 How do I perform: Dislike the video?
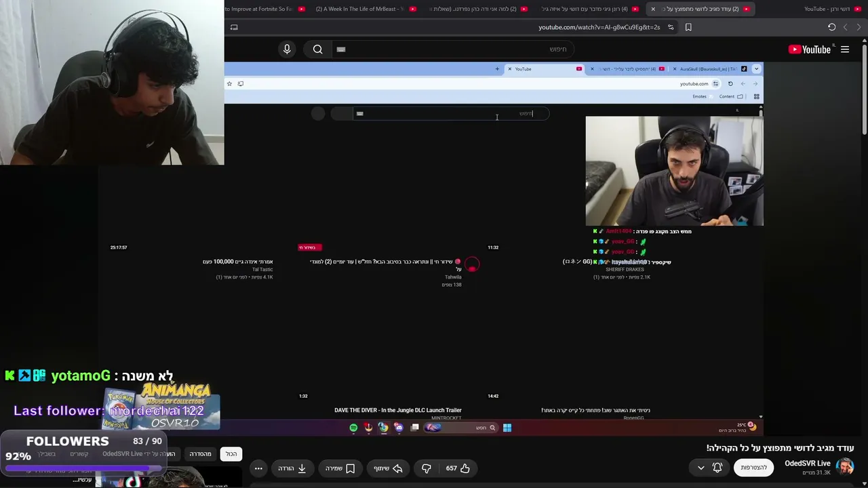(427, 468)
